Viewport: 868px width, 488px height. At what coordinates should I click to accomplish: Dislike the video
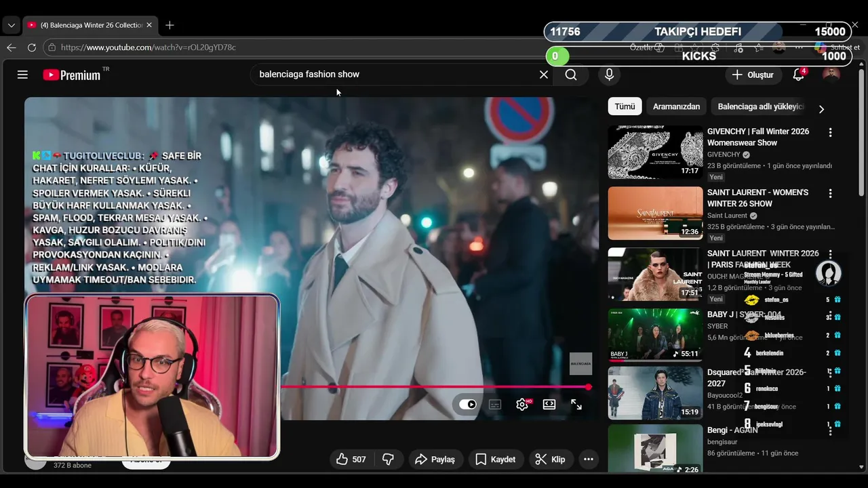point(388,460)
